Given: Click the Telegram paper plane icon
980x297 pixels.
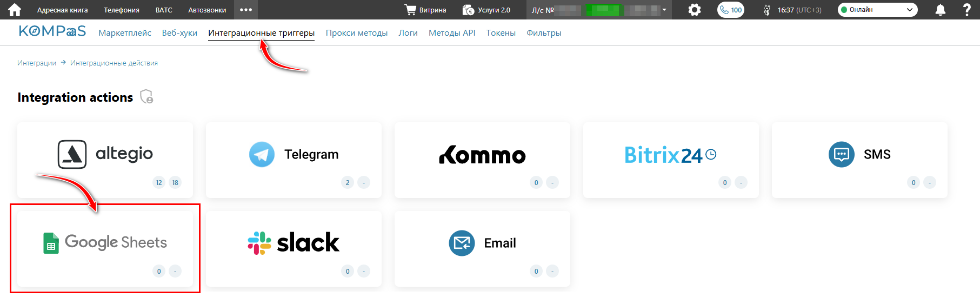Looking at the screenshot, I should [262, 154].
